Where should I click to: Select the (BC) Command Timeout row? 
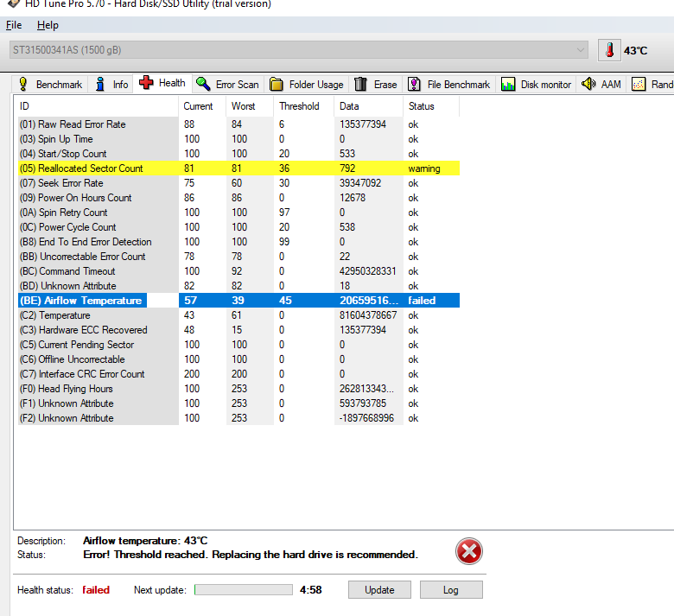coord(239,271)
